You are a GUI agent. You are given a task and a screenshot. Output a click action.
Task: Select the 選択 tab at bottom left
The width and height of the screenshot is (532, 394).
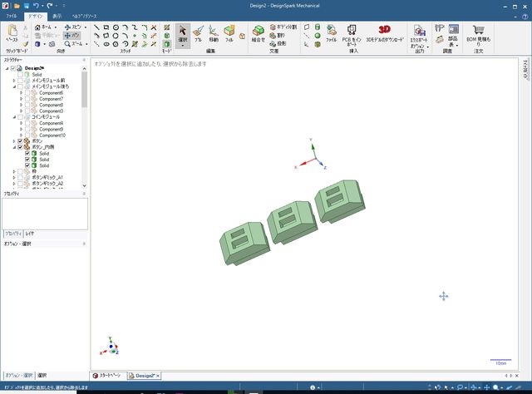42,376
